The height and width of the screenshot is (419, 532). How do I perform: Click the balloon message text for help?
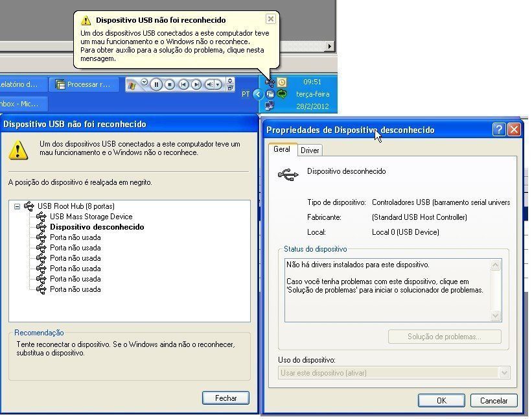pos(175,46)
